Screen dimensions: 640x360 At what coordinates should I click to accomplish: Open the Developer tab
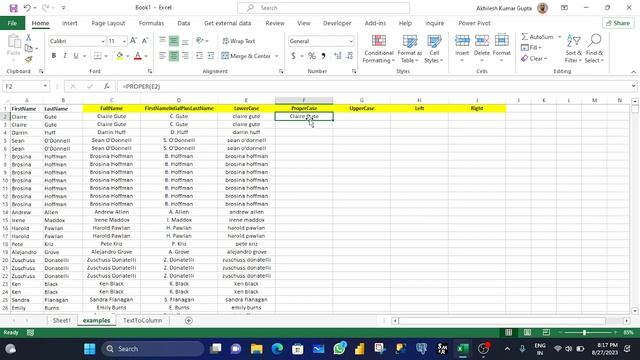tap(337, 23)
